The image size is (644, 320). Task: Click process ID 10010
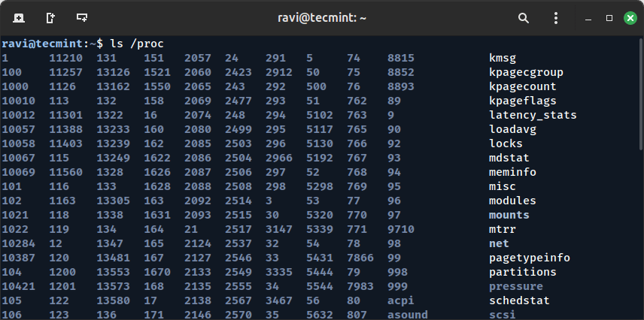tap(19, 101)
